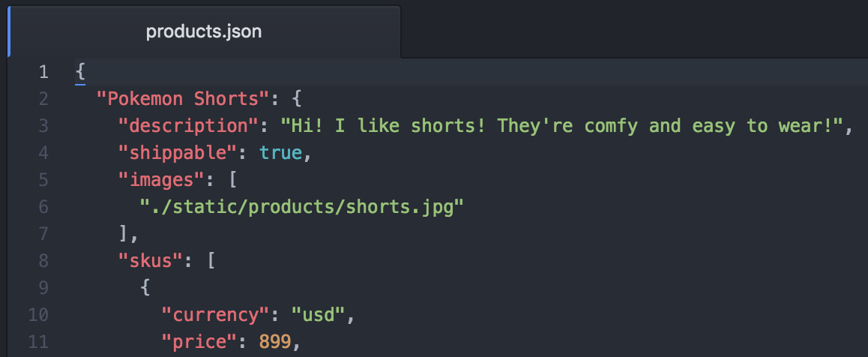Click the opening brace on line 9
Viewport: 868px width, 357px height.
point(145,288)
